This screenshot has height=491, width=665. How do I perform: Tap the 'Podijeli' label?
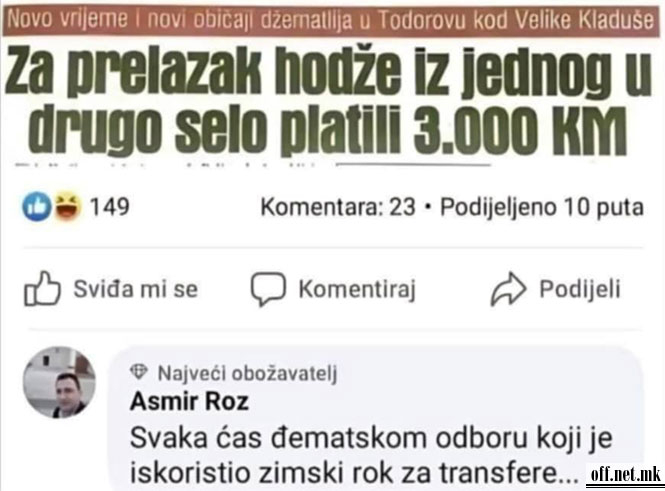580,290
